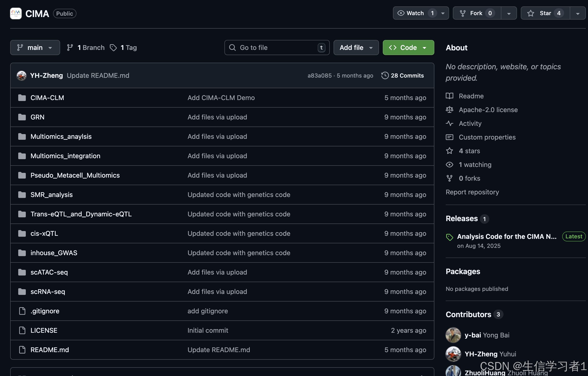Click the Apache-2.0 license scale icon

(x=449, y=110)
